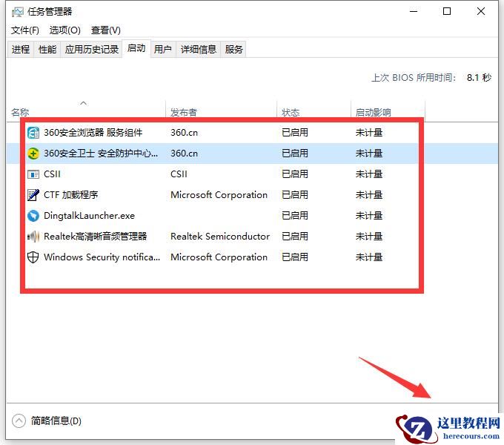Minimize the 任务管理器 window

(x=414, y=12)
